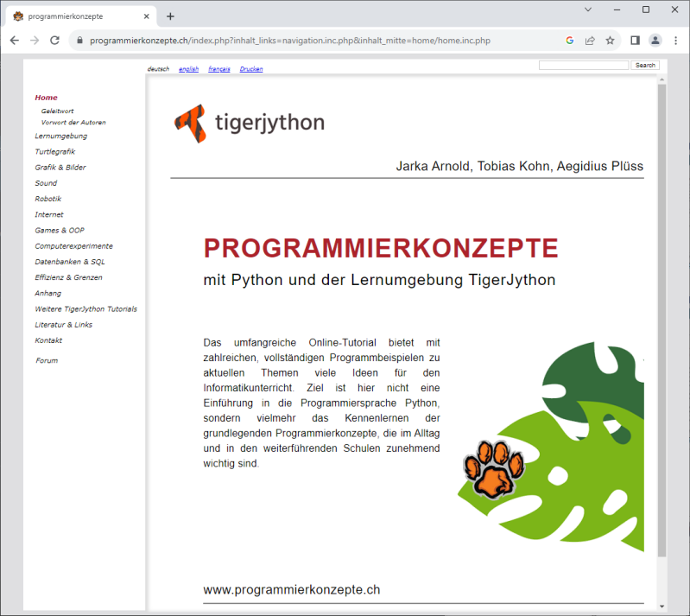Open Vorwort der Autoren sub-item
Screen dimensions: 690x616
73,123
